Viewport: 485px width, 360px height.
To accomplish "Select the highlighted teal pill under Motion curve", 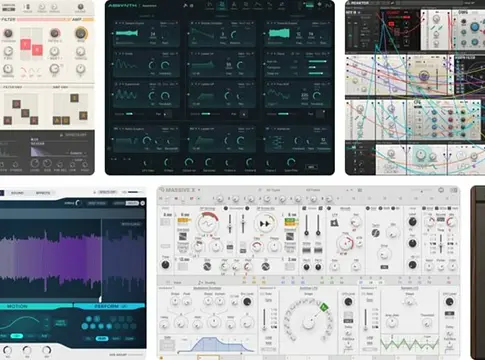I will (x=17, y=336).
